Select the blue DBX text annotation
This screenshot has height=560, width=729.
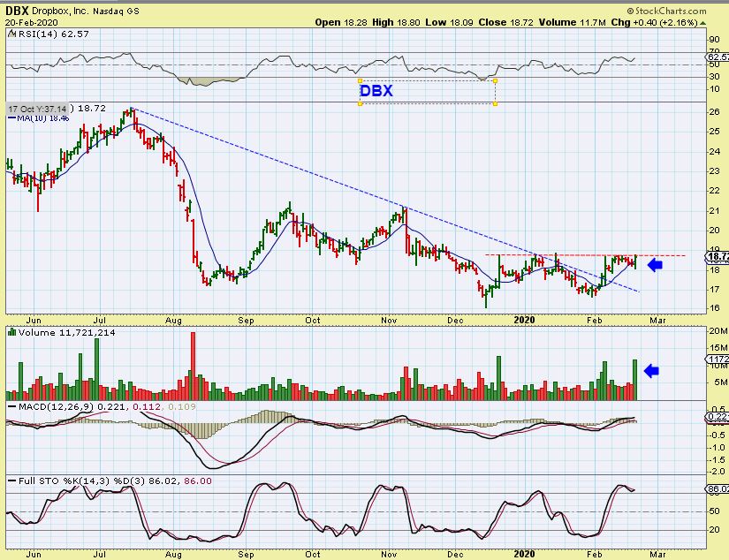pyautogui.click(x=376, y=91)
